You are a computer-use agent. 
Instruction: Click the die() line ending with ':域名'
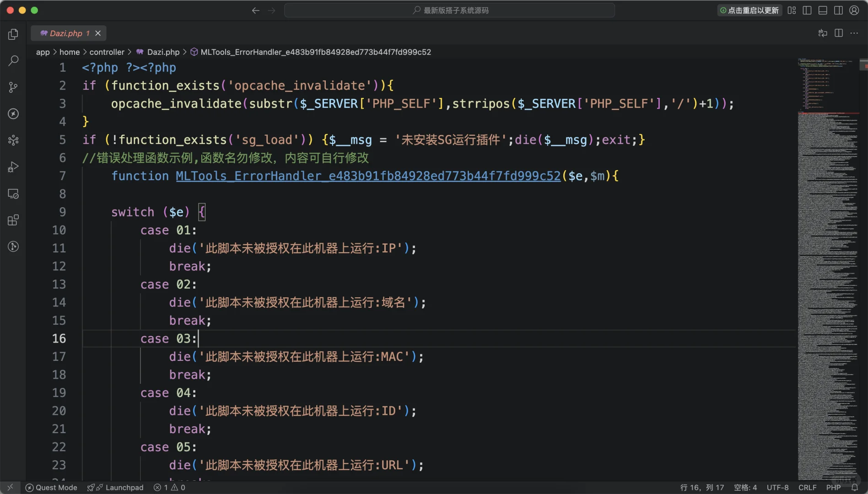tap(297, 302)
